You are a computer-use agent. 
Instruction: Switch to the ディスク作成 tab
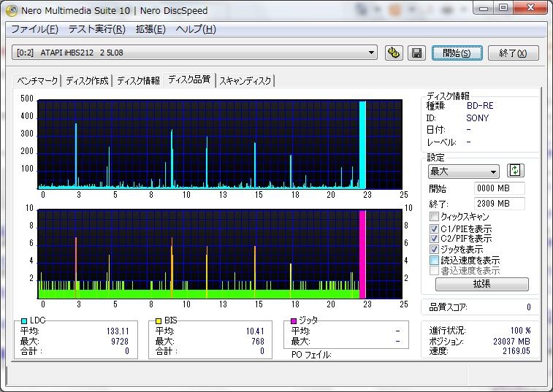[x=87, y=81]
